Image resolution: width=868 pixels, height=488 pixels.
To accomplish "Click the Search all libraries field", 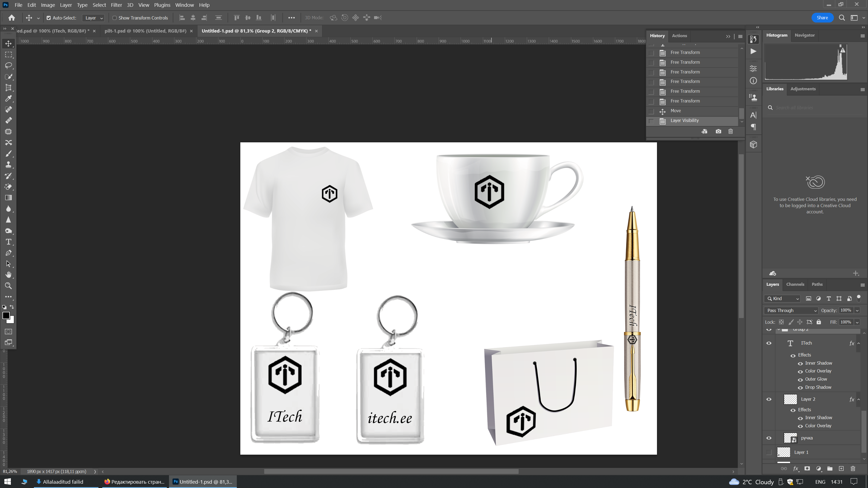I will click(x=815, y=108).
